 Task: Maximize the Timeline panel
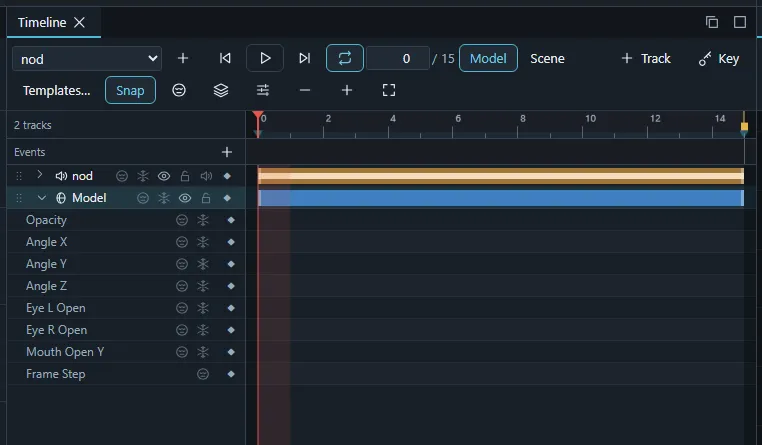click(x=740, y=22)
